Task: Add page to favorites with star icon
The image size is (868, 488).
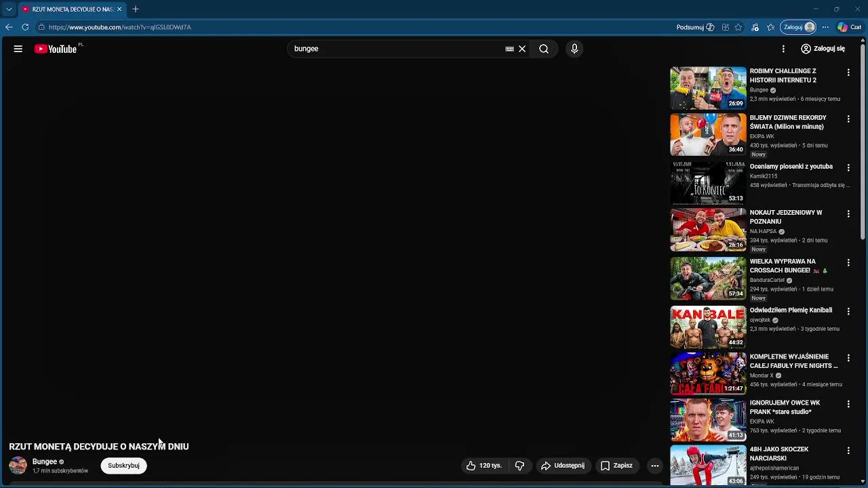Action: [x=738, y=27]
